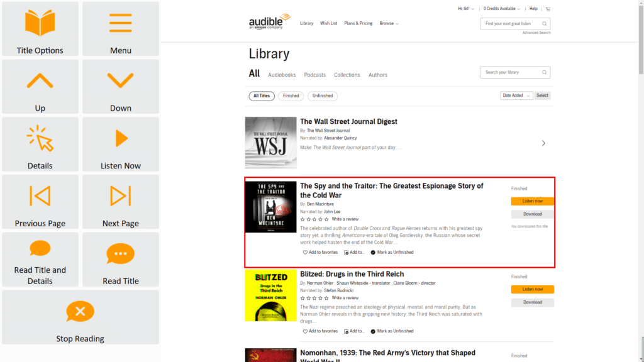Switch to the Podcasts tab

click(314, 75)
